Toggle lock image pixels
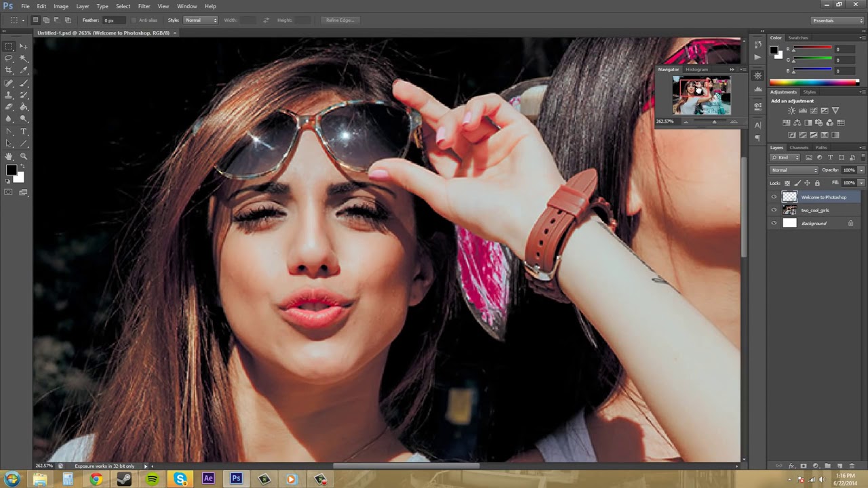The height and width of the screenshot is (488, 868). click(797, 183)
